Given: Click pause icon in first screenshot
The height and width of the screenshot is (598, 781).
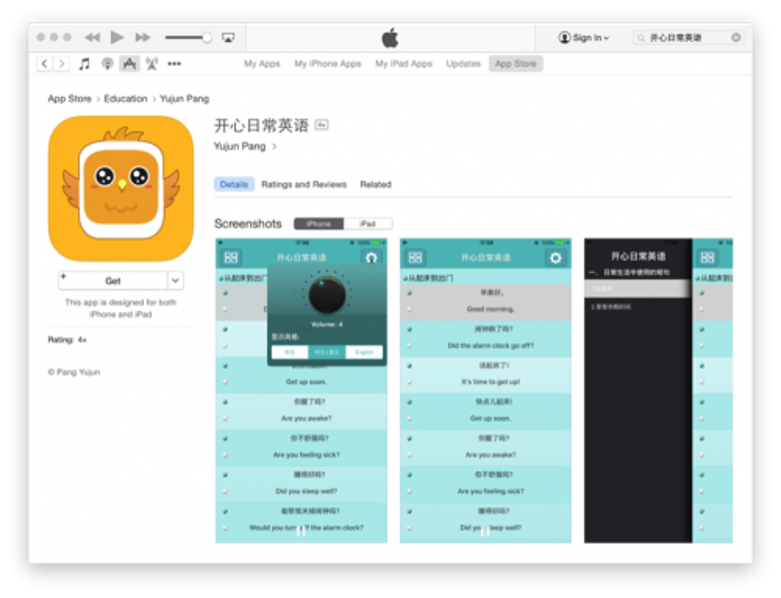Looking at the screenshot, I should click(301, 531).
